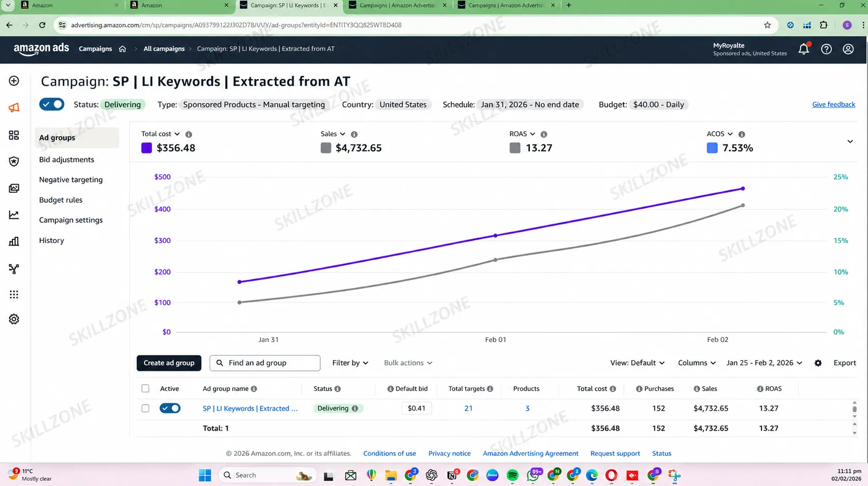The image size is (868, 486).
Task: Open the help question mark icon
Action: point(827,49)
